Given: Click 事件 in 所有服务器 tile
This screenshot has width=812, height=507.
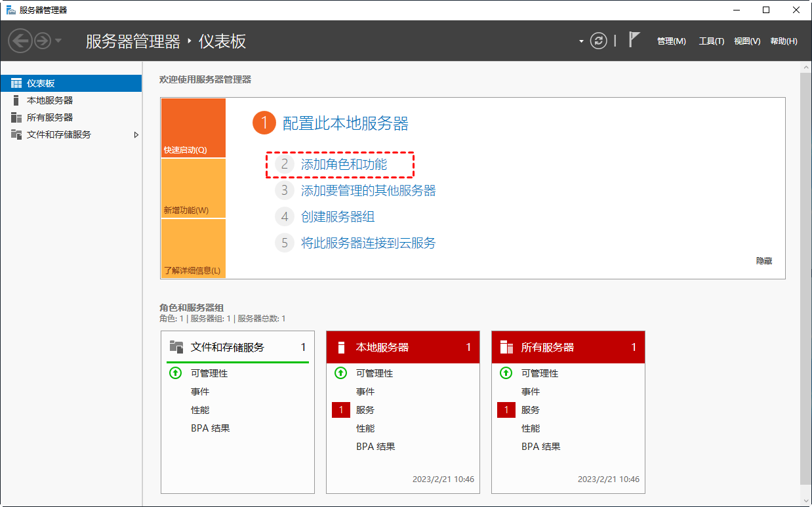Looking at the screenshot, I should 531,392.
